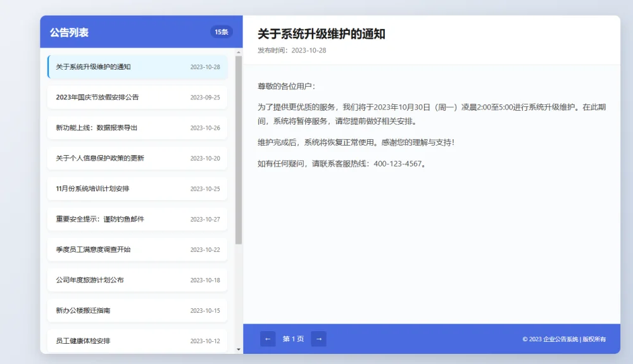Select 关于个人信息保护政策的更新 announcement

tap(137, 158)
